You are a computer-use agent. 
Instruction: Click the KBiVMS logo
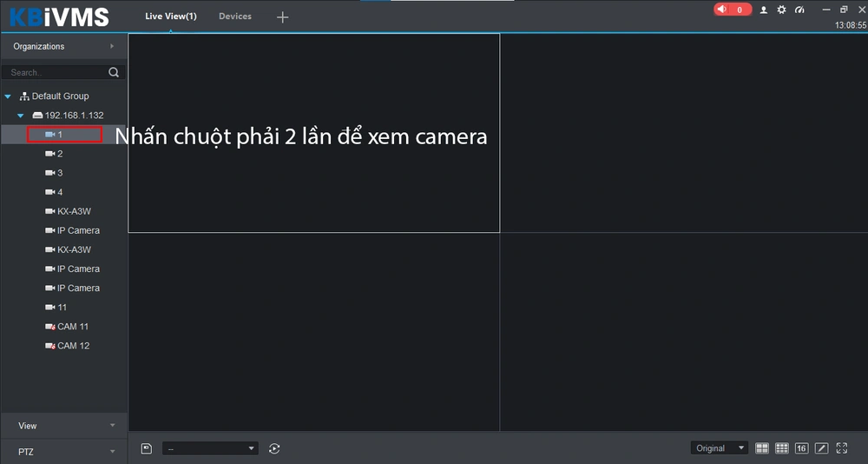[x=59, y=17]
